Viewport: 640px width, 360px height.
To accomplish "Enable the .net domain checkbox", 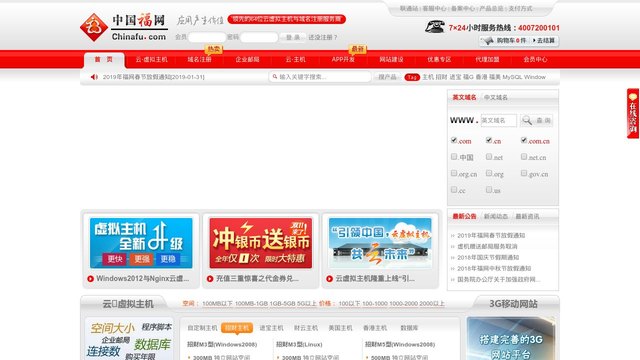I will (x=489, y=156).
